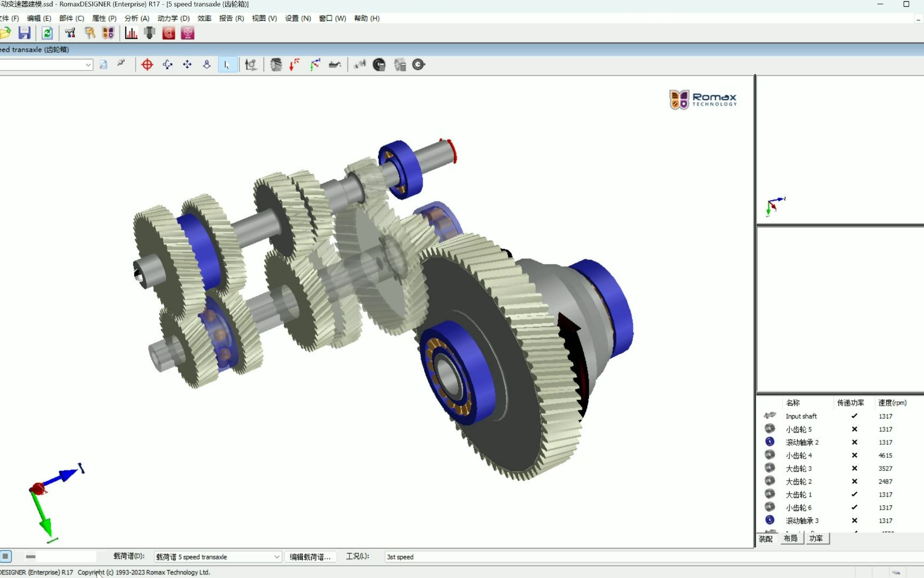Click the pin icon near the dropdown
The width and height of the screenshot is (924, 578).
click(121, 64)
